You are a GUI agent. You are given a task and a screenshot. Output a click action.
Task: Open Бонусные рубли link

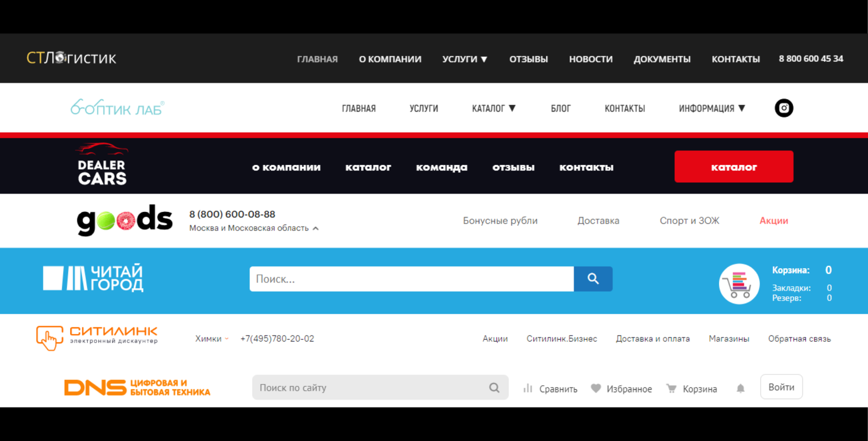pyautogui.click(x=500, y=221)
